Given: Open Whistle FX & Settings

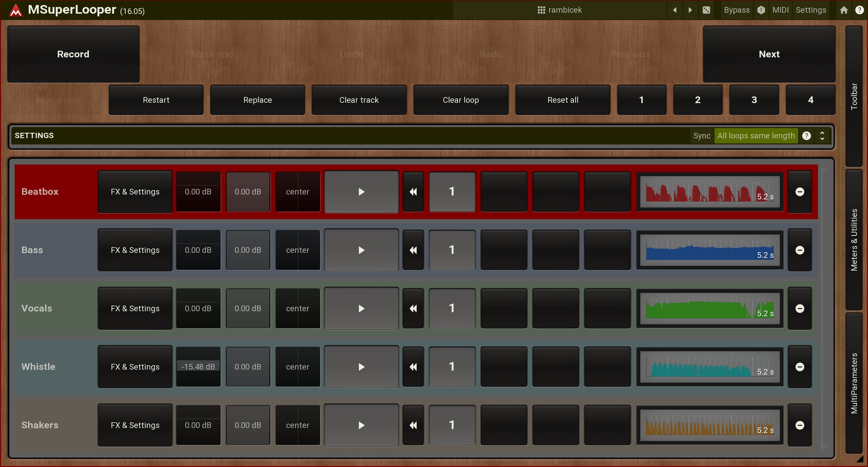Looking at the screenshot, I should coord(135,367).
